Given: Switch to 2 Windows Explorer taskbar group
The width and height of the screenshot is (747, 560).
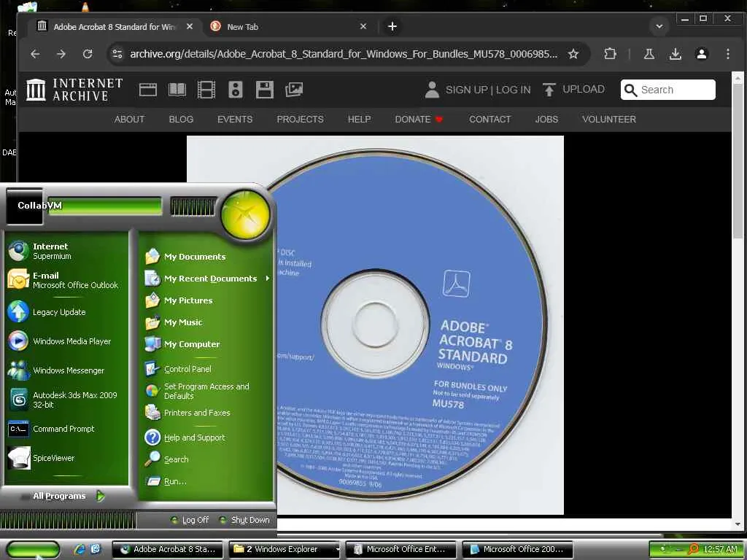Looking at the screenshot, I should click(285, 549).
